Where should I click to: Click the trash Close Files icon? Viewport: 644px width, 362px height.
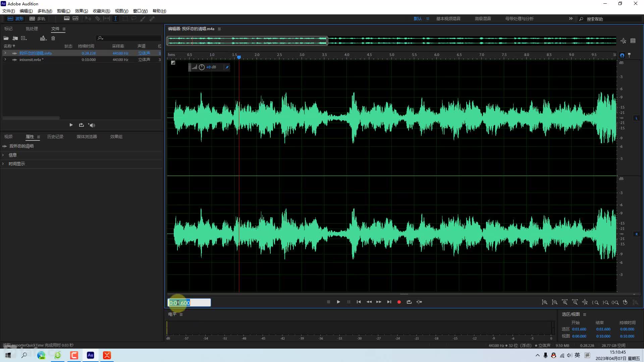pos(53,38)
